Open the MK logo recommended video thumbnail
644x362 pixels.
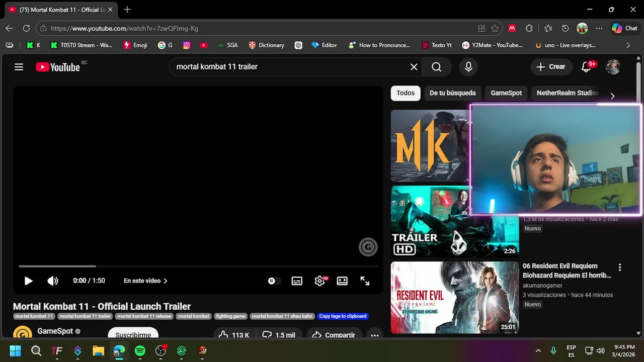[x=430, y=146]
